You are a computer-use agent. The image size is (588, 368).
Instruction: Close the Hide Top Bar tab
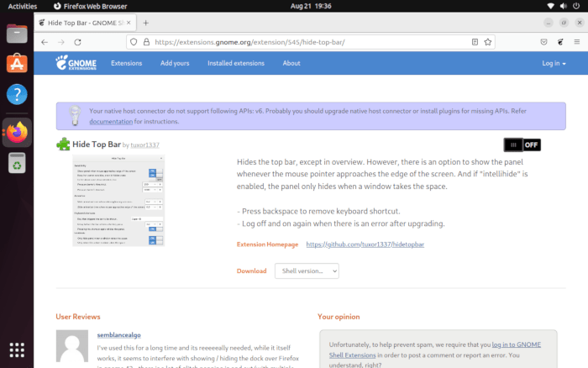pos(129,23)
